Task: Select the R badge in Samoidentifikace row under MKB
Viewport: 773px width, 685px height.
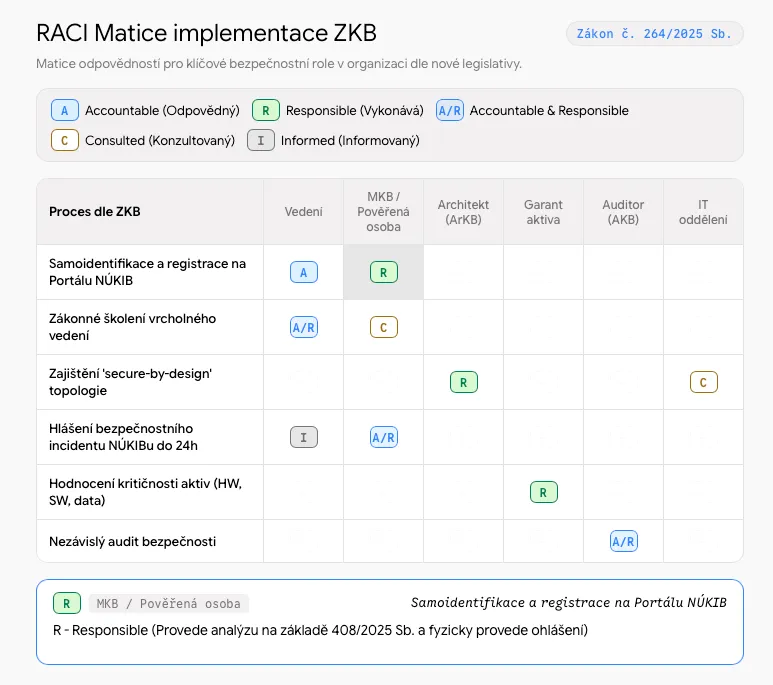Action: (x=384, y=272)
